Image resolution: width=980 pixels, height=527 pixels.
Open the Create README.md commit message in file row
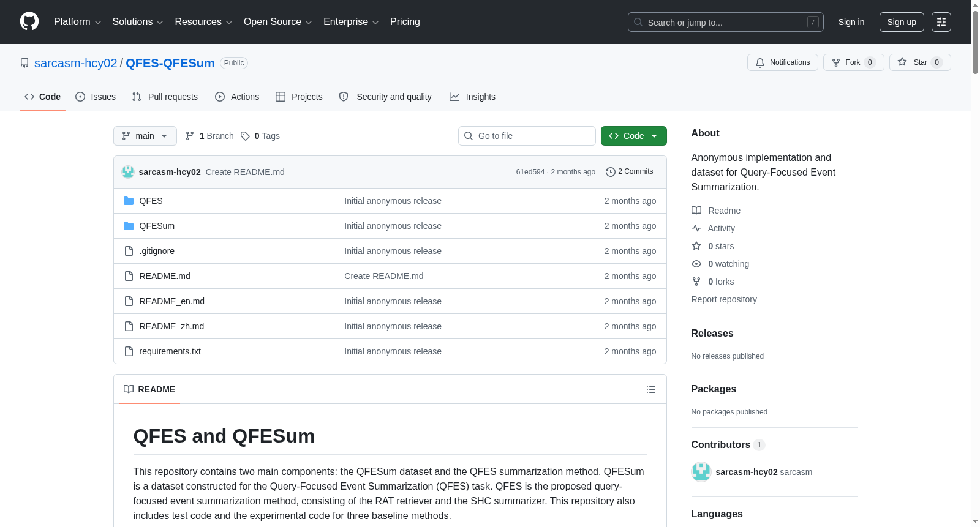click(384, 276)
